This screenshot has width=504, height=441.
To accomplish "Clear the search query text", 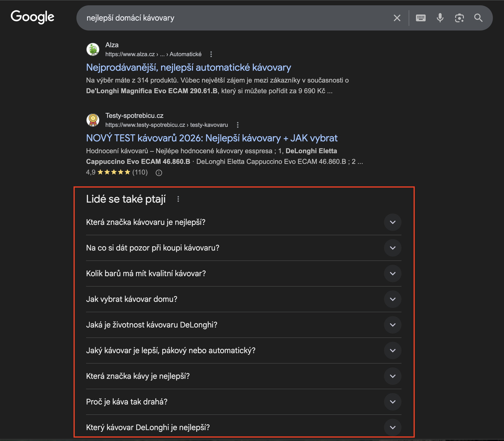I will (397, 18).
